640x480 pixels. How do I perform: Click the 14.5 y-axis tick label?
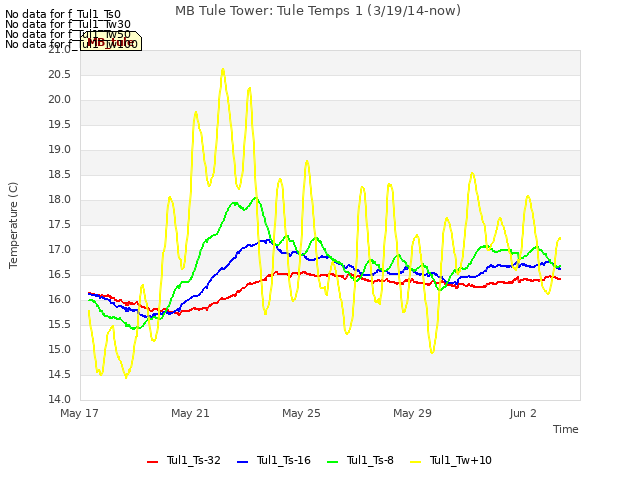point(60,375)
